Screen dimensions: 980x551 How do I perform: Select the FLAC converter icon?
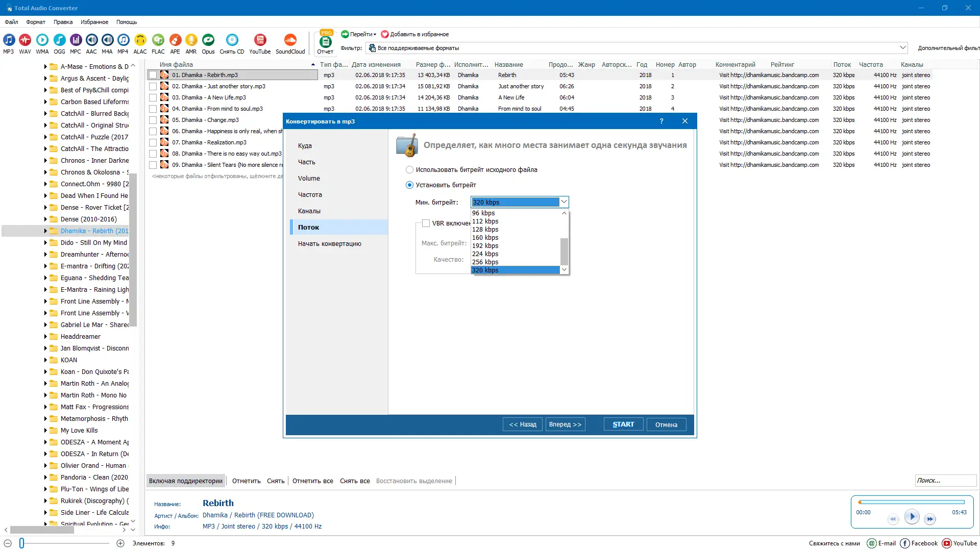point(158,40)
